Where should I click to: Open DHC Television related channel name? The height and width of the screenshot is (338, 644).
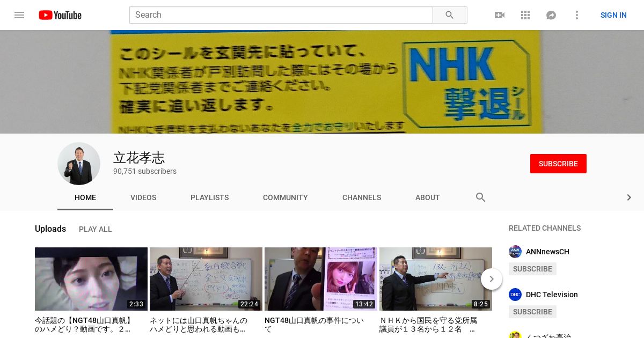pyautogui.click(x=552, y=295)
